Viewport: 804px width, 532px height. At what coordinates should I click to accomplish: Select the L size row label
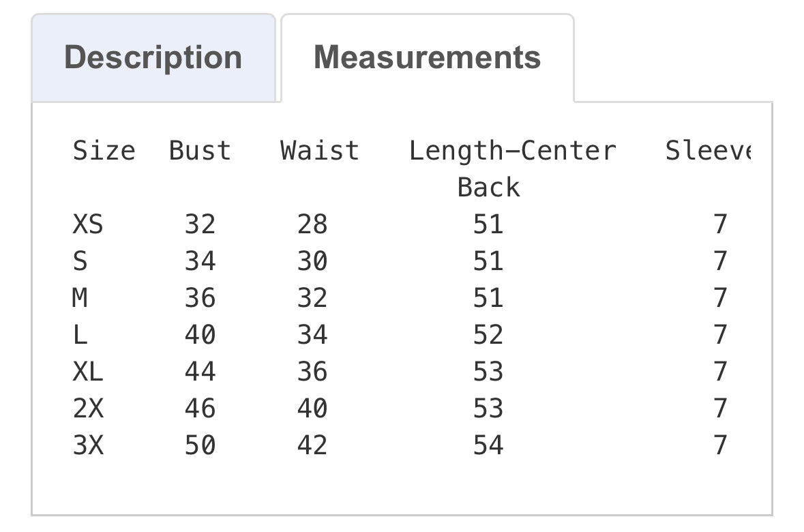[80, 335]
